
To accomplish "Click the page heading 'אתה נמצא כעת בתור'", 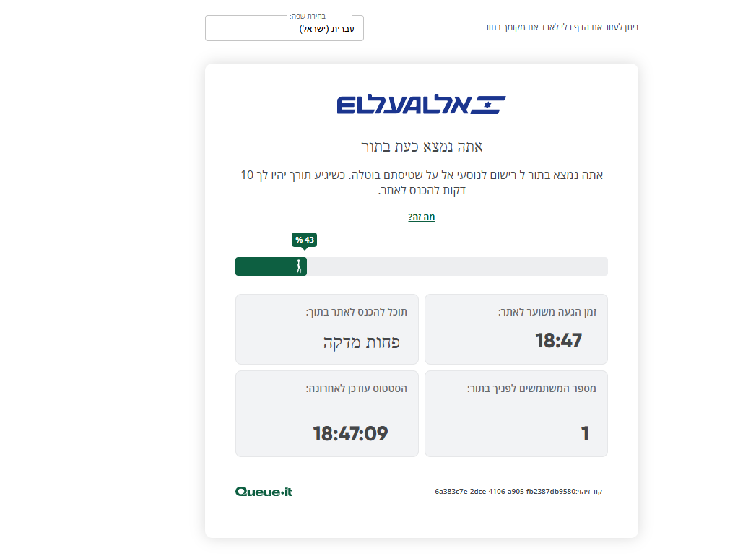I will pyautogui.click(x=421, y=146).
